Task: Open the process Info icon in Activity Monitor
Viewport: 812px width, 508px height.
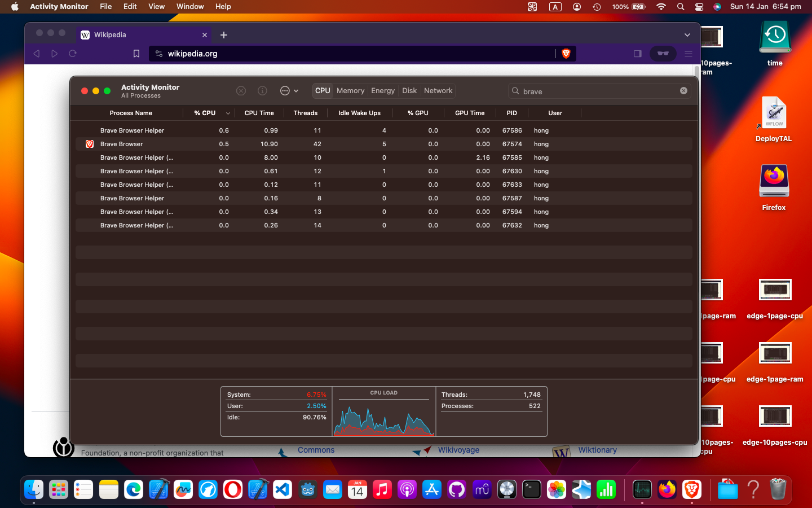Action: click(262, 90)
